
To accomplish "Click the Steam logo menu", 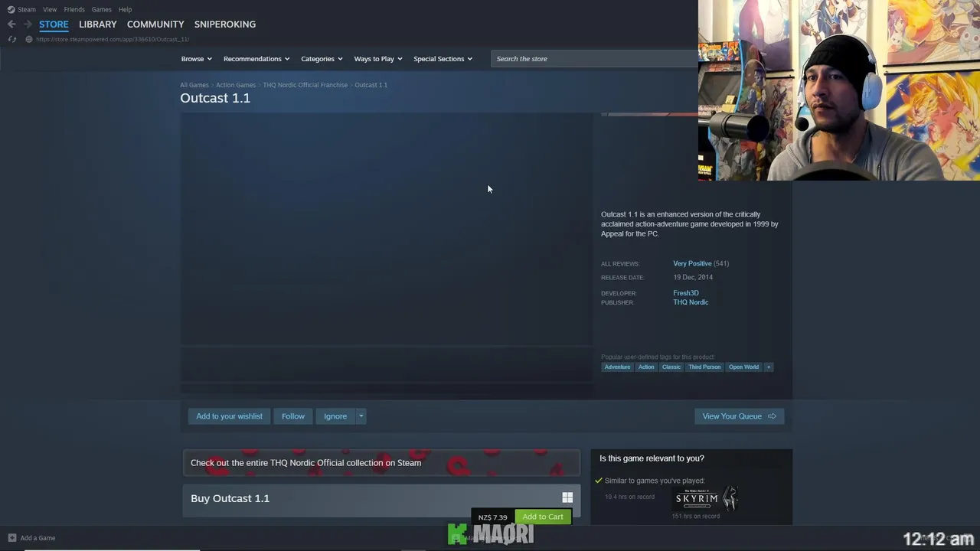I will (x=21, y=9).
